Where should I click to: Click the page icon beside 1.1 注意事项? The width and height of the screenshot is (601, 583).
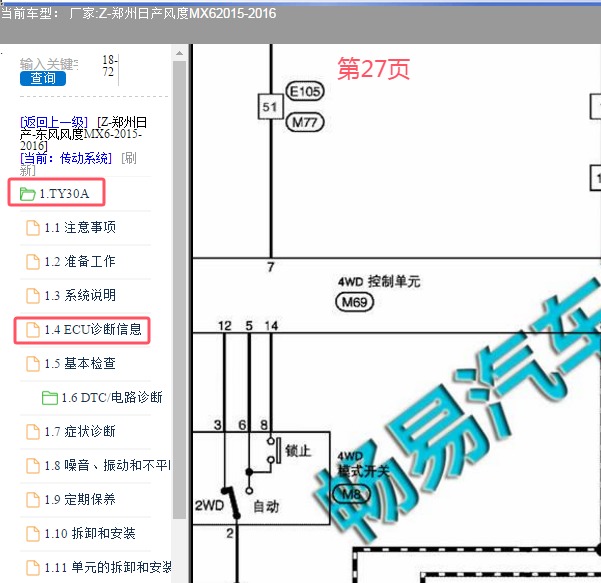point(33,228)
